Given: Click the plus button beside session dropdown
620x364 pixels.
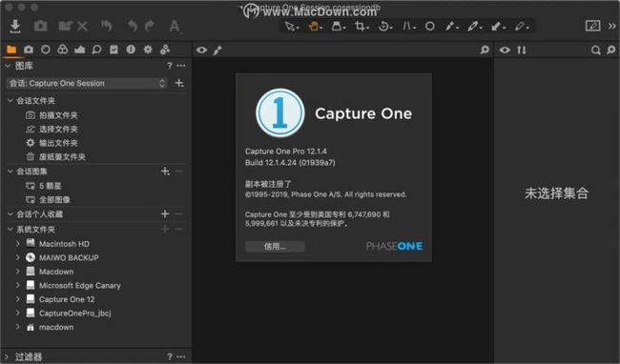Looking at the screenshot, I should coord(179,83).
